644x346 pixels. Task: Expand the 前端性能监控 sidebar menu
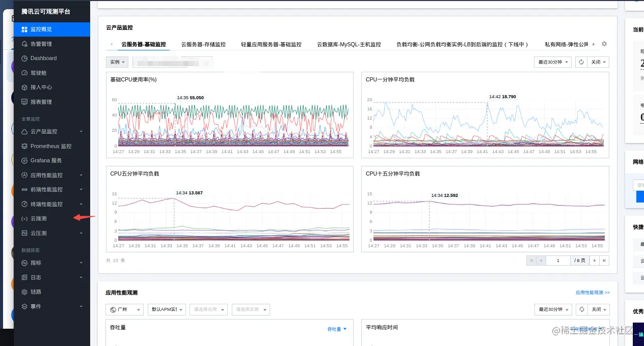pos(81,189)
